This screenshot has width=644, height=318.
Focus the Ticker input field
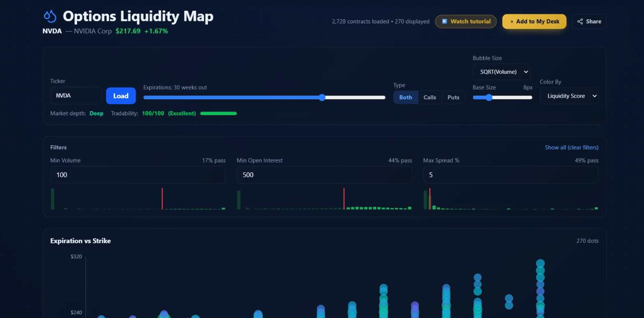[x=76, y=96]
